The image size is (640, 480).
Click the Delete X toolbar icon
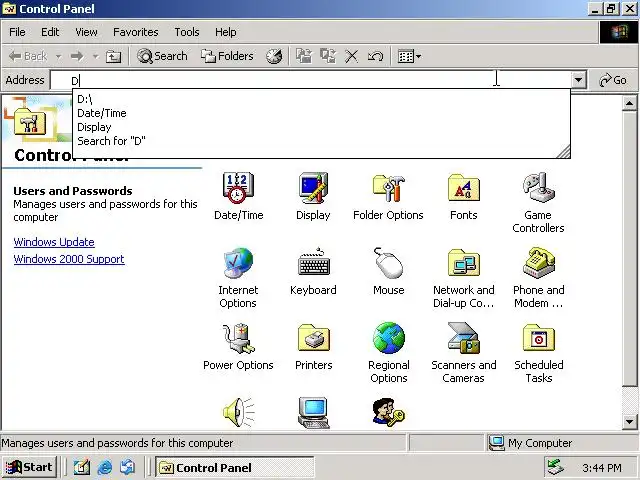(351, 56)
